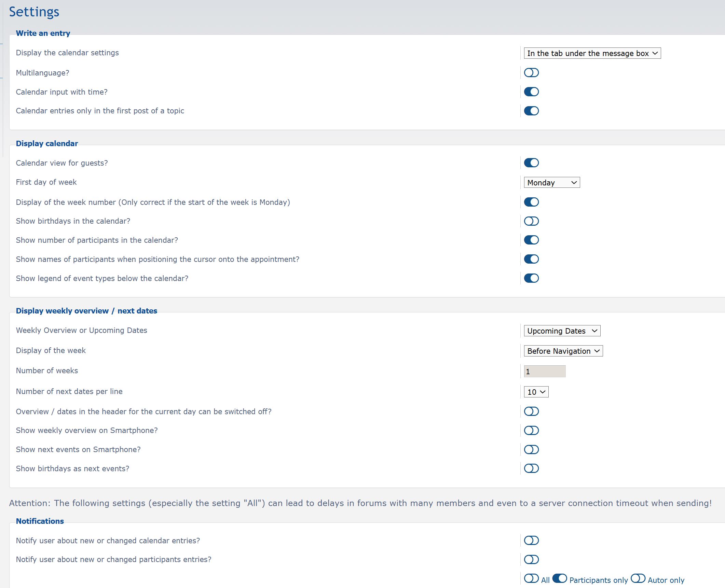The height and width of the screenshot is (588, 725).
Task: Disable Calendar view for guests switch
Action: (531, 163)
